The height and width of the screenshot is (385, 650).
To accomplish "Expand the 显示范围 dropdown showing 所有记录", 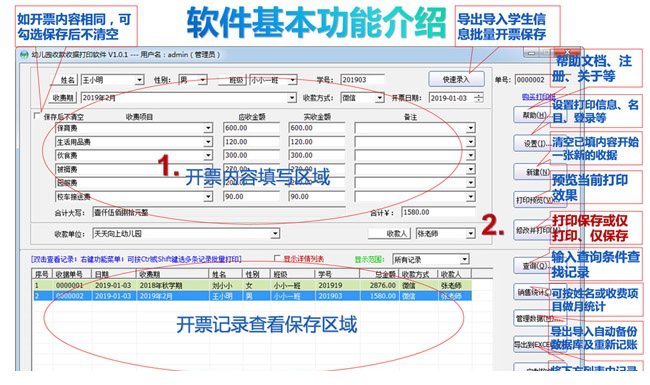I will (x=465, y=259).
